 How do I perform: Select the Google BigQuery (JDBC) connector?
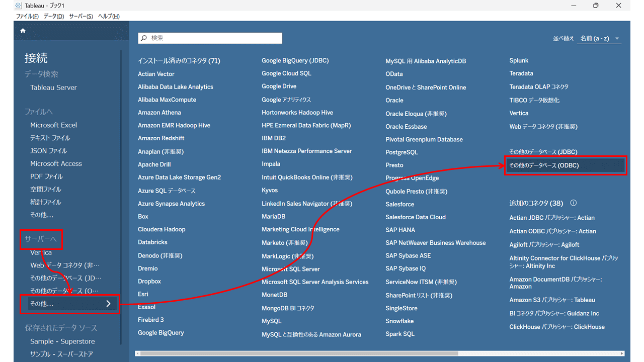click(295, 60)
